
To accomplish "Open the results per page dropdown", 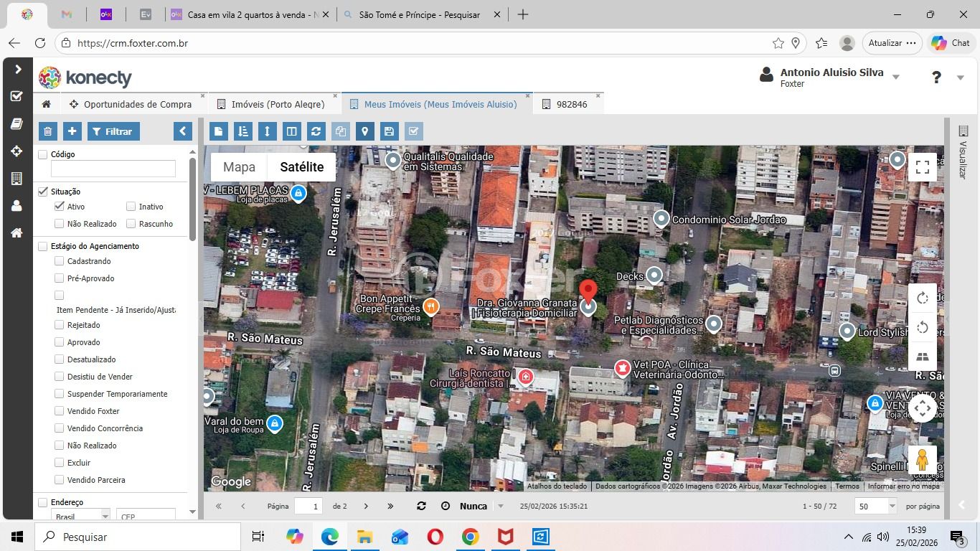I will [892, 507].
